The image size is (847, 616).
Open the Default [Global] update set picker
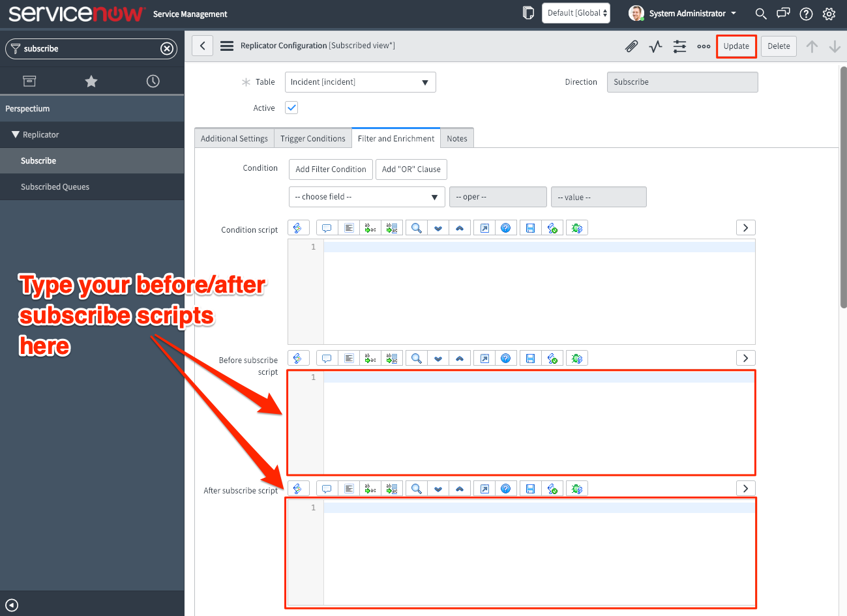576,13
